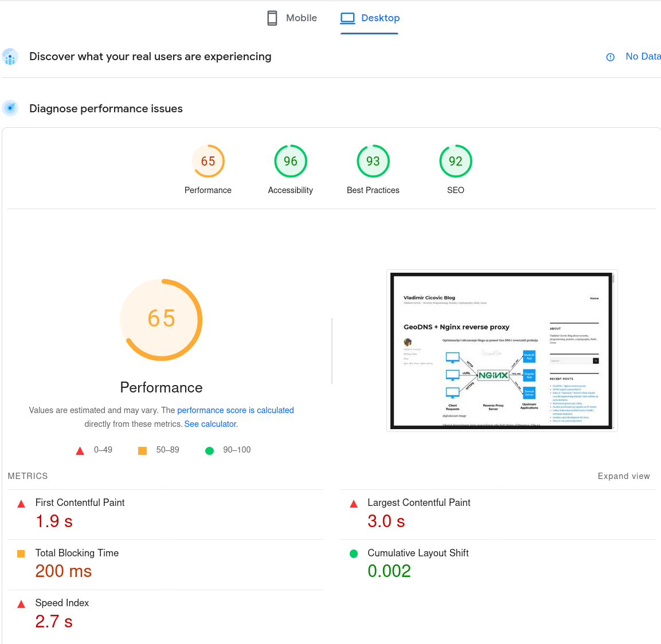Jump to the SEO score gauge 92

pos(456,161)
